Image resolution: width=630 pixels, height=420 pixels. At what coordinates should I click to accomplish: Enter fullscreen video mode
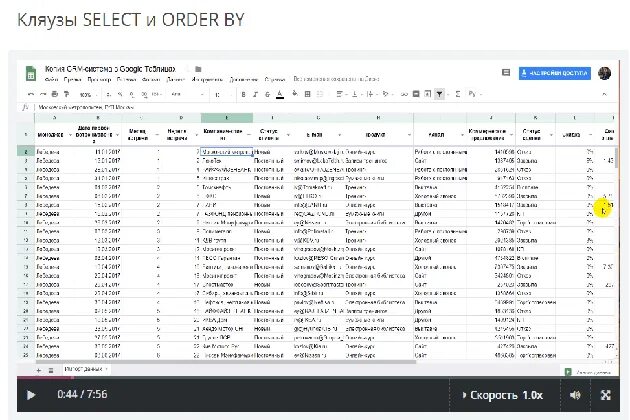(x=605, y=395)
